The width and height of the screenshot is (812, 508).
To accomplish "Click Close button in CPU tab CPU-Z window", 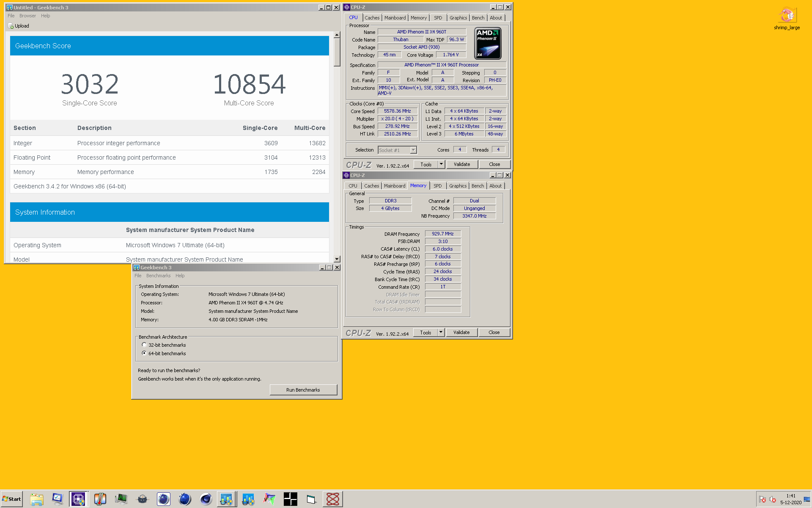I will pos(494,164).
